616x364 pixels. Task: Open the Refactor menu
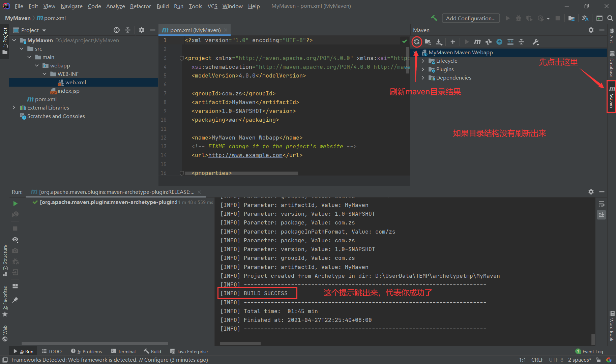[140, 6]
